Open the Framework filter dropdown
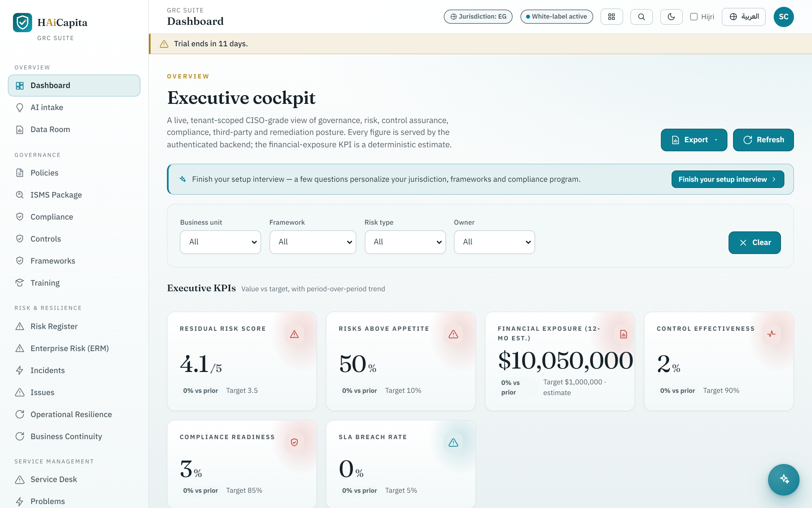 pos(312,242)
